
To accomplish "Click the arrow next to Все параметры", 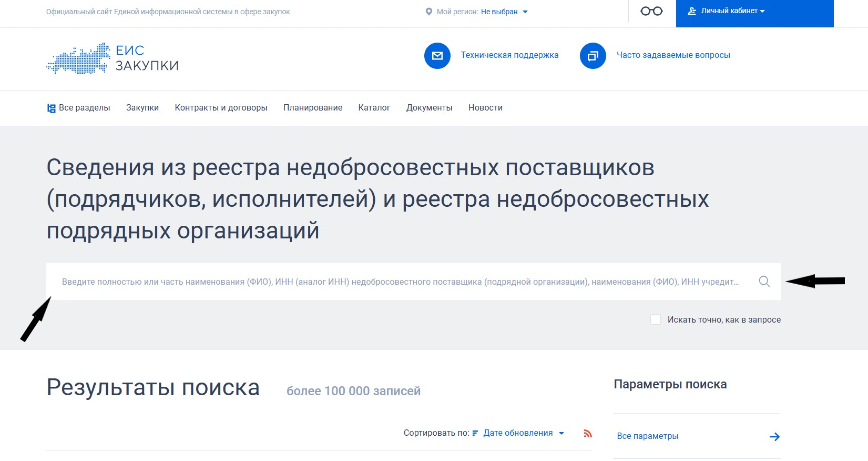I will [774, 437].
